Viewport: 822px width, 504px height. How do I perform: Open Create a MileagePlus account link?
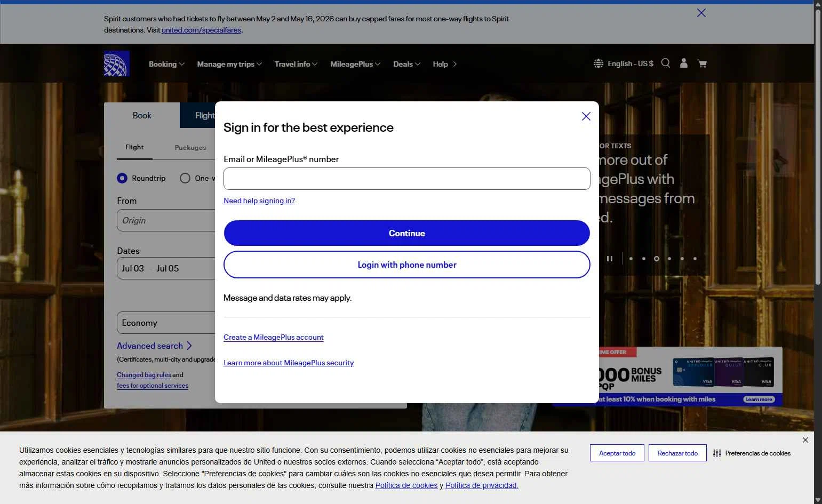click(x=274, y=337)
